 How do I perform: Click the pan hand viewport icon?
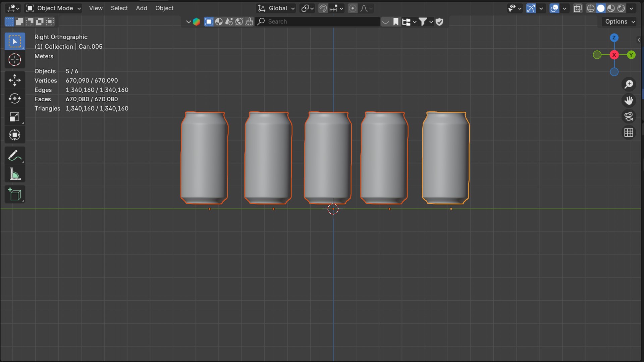[x=629, y=100]
